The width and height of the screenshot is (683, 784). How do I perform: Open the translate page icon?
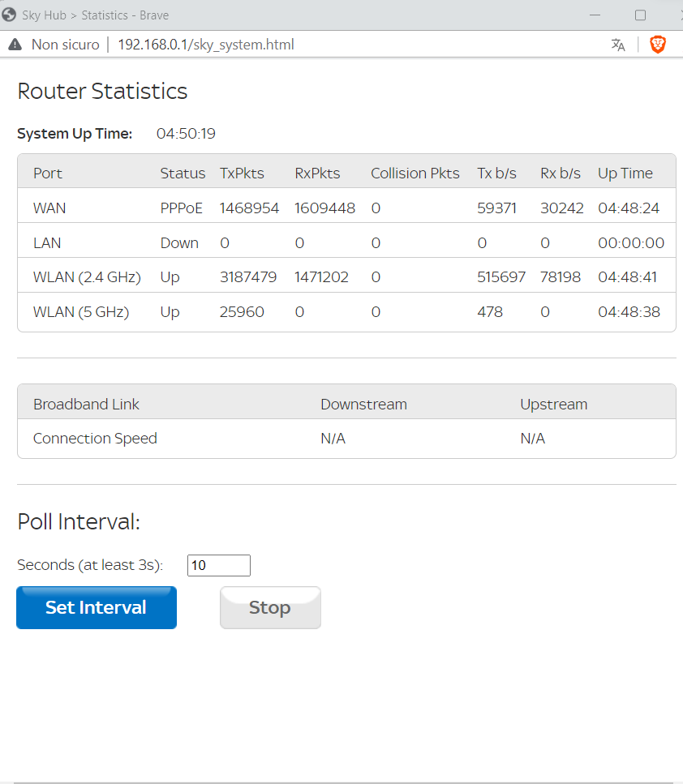coord(618,45)
